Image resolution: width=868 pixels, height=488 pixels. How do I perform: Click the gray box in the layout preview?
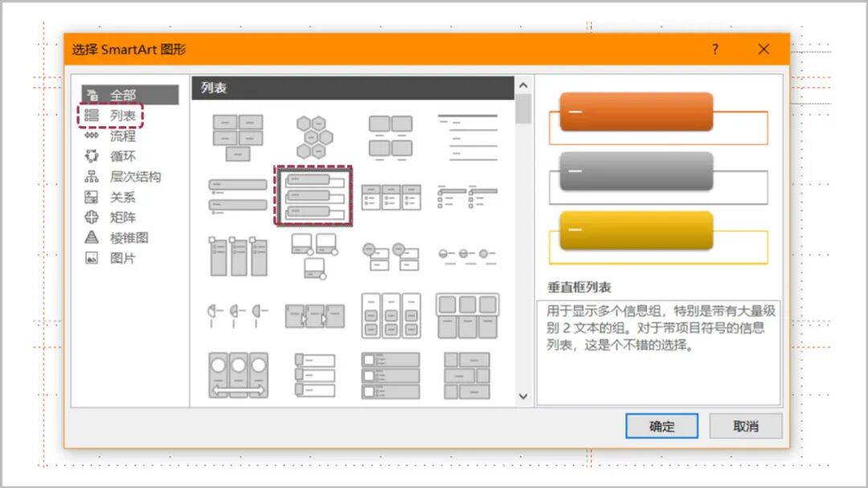pos(637,171)
